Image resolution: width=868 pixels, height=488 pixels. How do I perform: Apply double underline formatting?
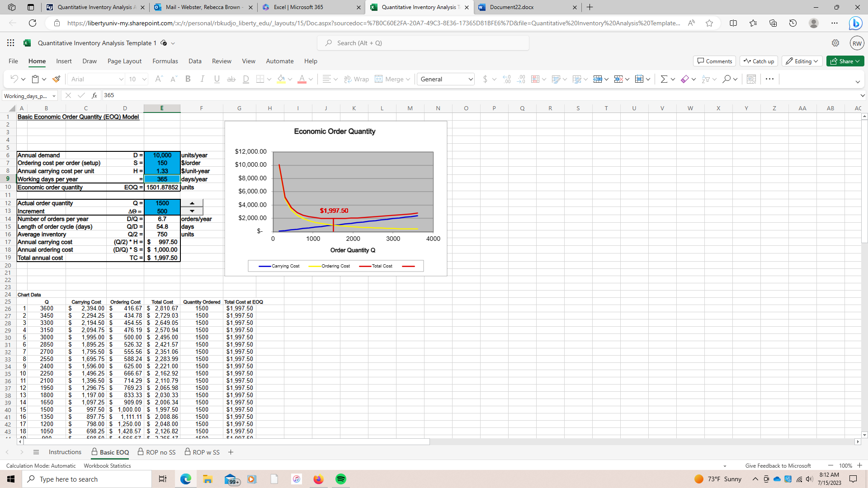tap(246, 79)
